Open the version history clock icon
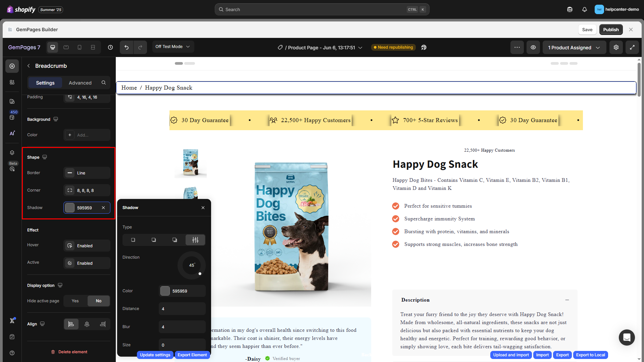Viewport: 644px width, 362px height. pyautogui.click(x=110, y=47)
